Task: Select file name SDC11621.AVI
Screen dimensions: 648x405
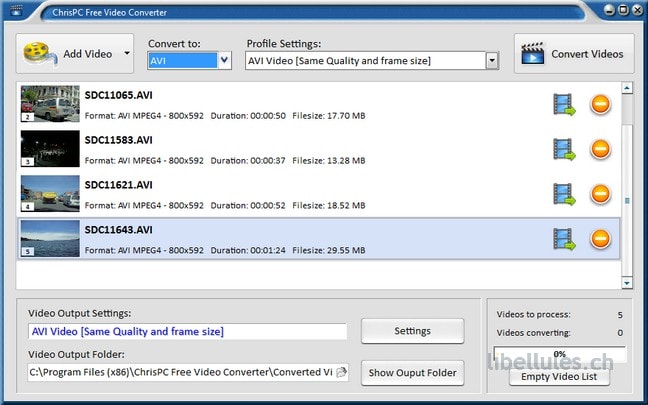Action: [119, 185]
